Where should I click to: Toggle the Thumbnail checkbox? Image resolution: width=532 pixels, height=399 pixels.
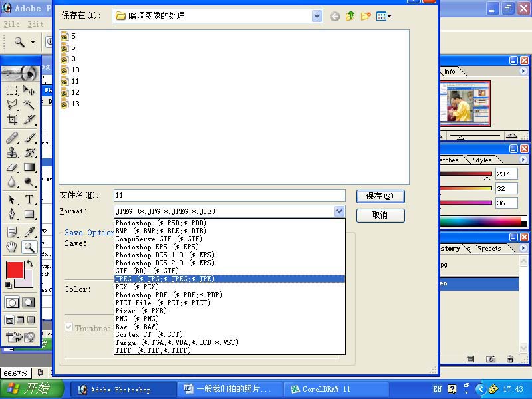tap(68, 328)
